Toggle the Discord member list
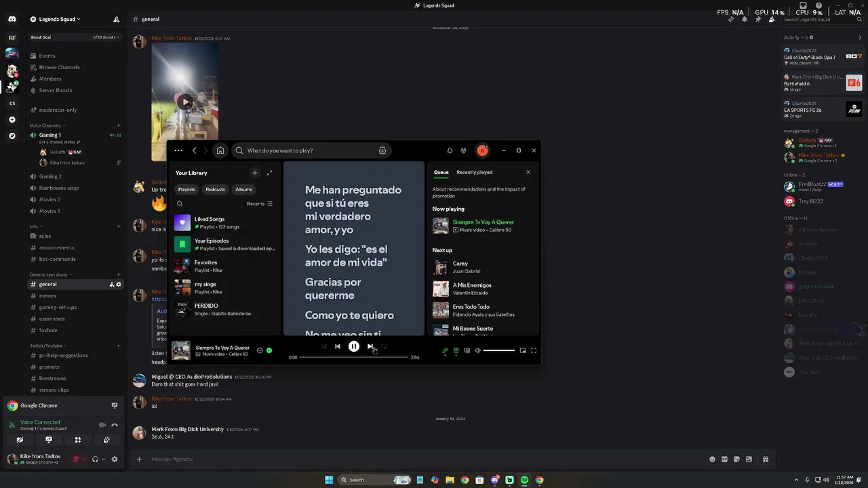 pyautogui.click(x=771, y=19)
